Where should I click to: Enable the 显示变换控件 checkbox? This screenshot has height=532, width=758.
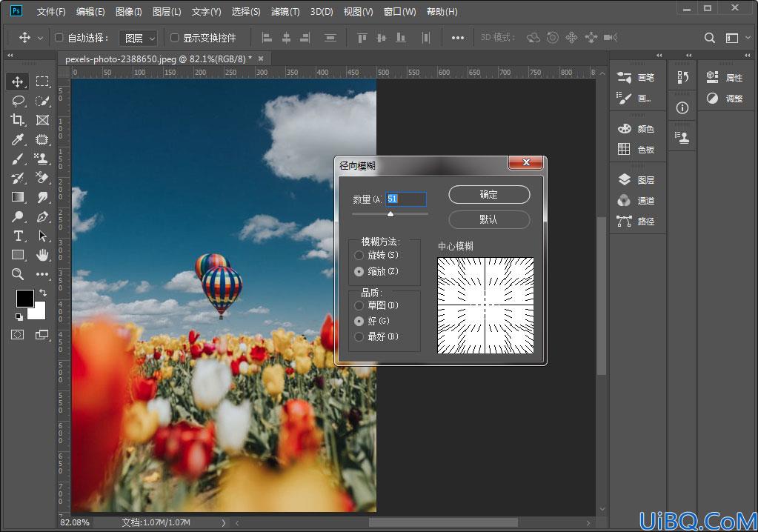tap(175, 37)
